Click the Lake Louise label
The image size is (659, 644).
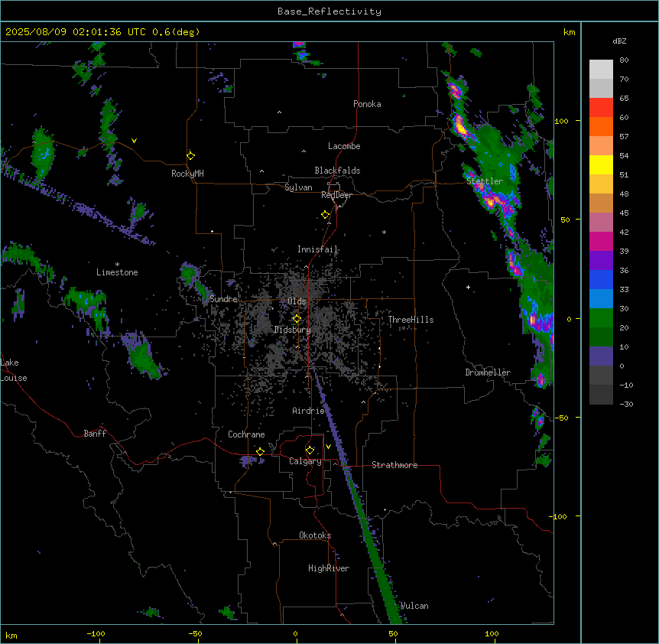[14, 370]
